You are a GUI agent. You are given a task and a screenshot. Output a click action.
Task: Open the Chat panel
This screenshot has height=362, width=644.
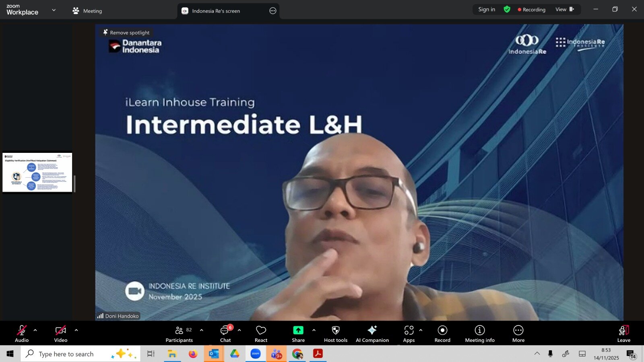(225, 334)
